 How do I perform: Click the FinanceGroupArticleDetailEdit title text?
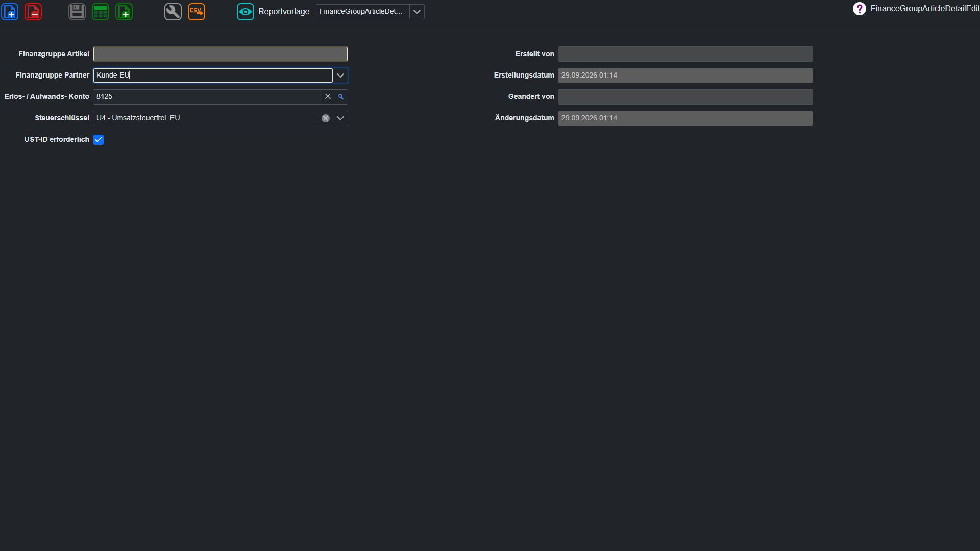coord(925,9)
